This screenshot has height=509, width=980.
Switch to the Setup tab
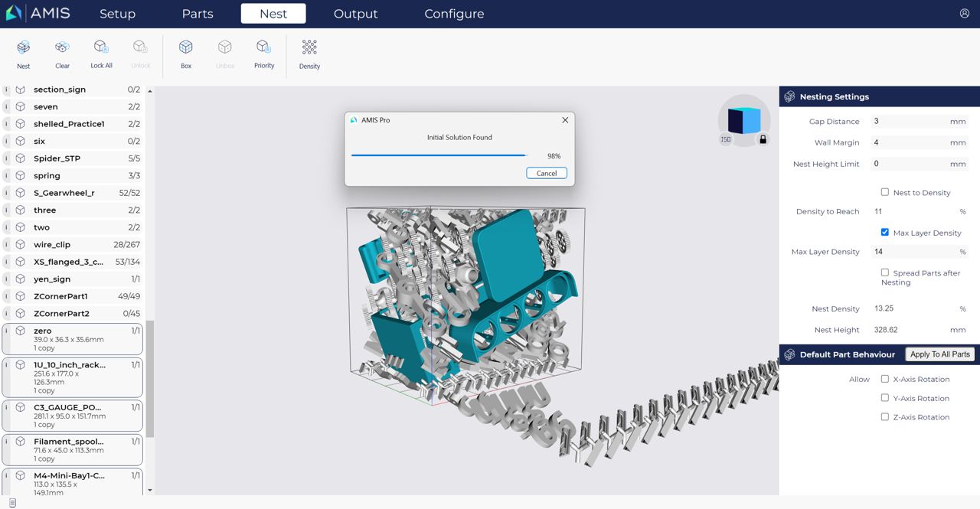tap(117, 14)
